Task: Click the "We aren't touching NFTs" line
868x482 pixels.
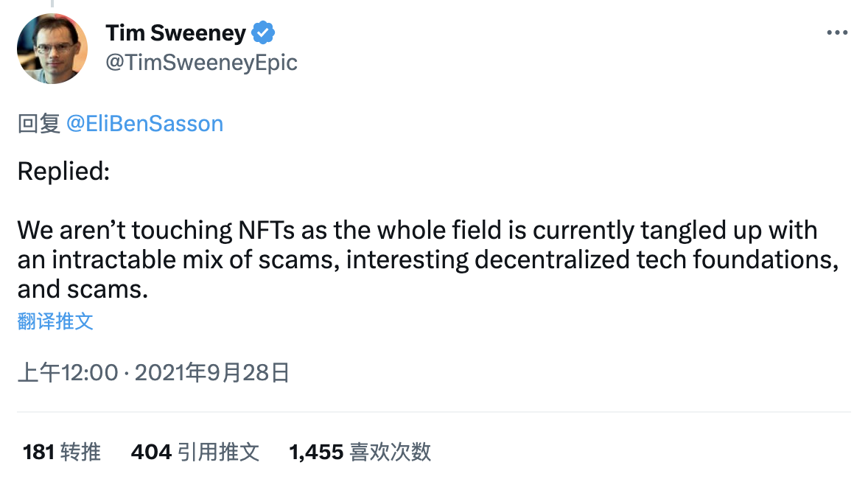Action: click(417, 230)
